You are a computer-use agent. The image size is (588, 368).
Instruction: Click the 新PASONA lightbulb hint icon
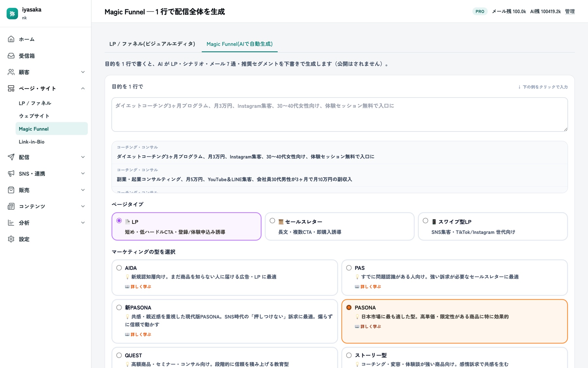[x=127, y=317]
